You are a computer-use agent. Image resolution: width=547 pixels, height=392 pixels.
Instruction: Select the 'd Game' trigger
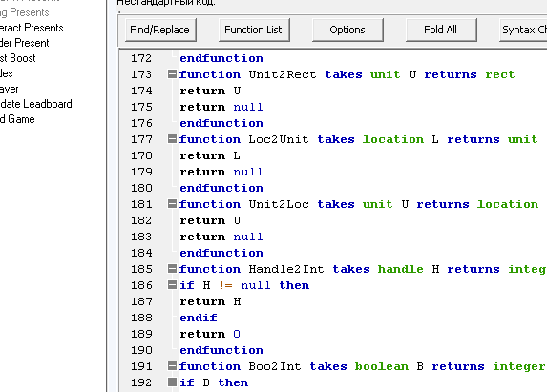click(x=17, y=119)
